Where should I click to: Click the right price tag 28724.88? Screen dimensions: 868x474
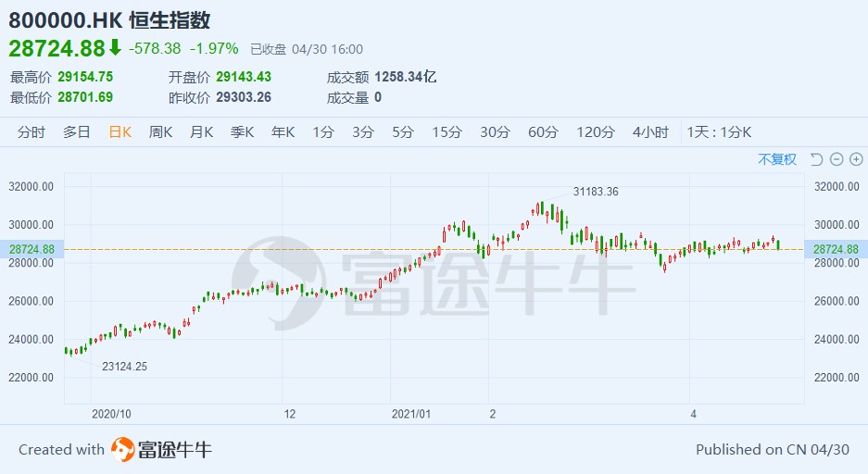[x=836, y=249]
